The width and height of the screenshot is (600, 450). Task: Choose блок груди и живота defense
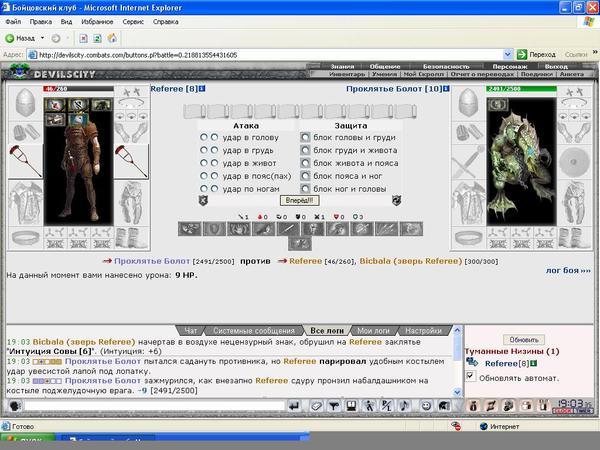pyautogui.click(x=305, y=150)
